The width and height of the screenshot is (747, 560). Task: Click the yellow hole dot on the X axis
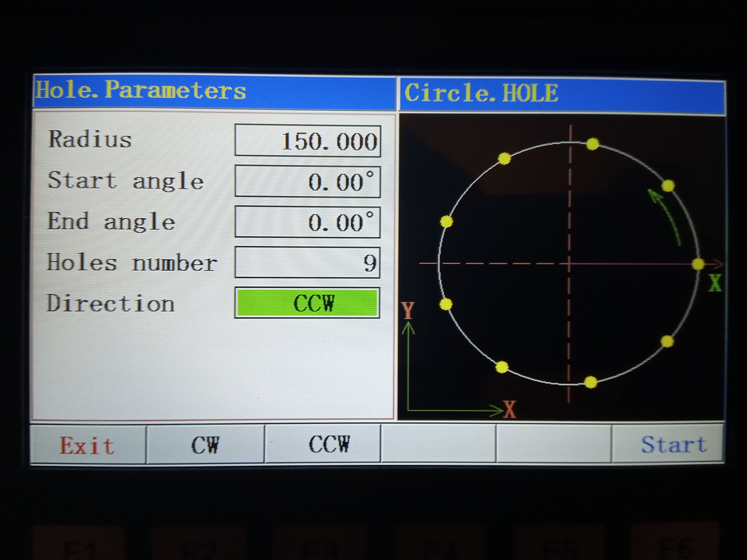(698, 264)
